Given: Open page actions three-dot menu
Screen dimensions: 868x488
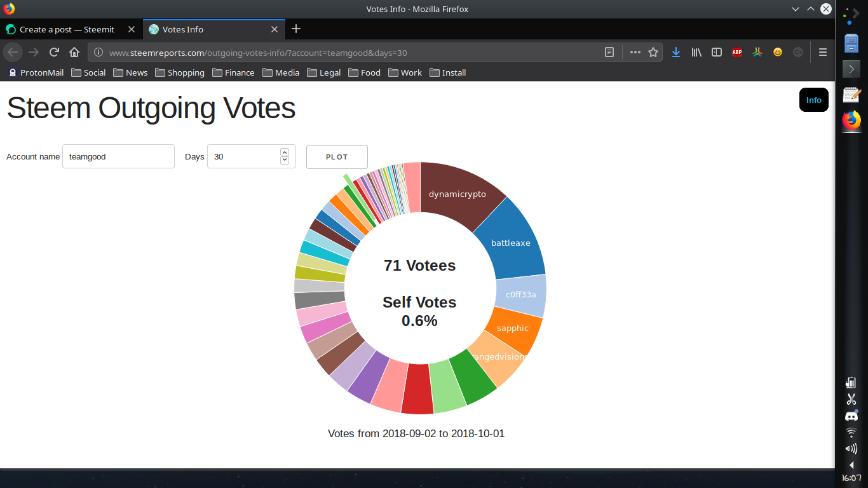Looking at the screenshot, I should click(635, 52).
